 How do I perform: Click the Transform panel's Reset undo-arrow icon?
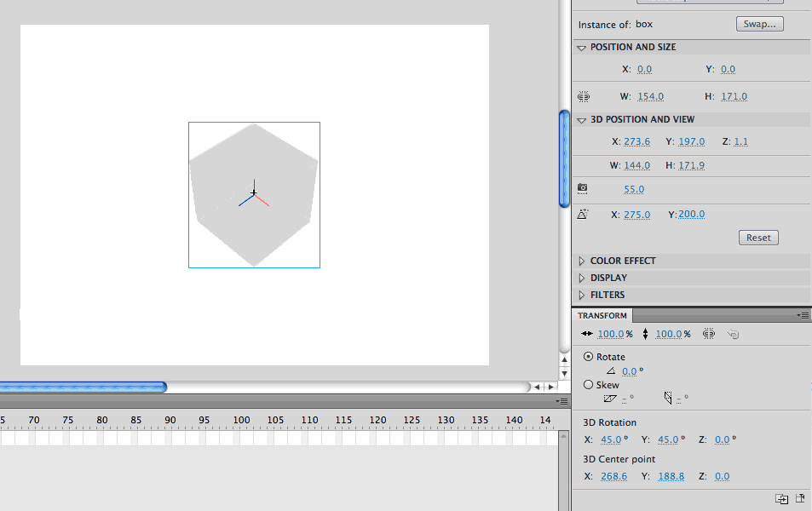click(733, 335)
